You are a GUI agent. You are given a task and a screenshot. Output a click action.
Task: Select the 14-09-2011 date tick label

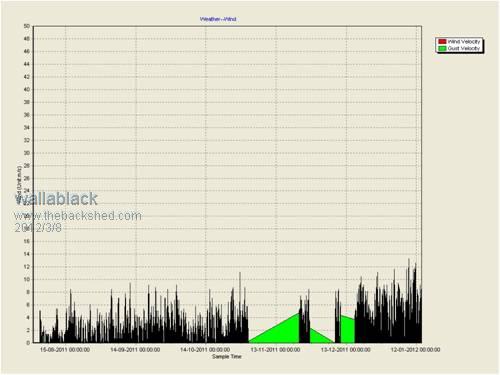(135, 350)
